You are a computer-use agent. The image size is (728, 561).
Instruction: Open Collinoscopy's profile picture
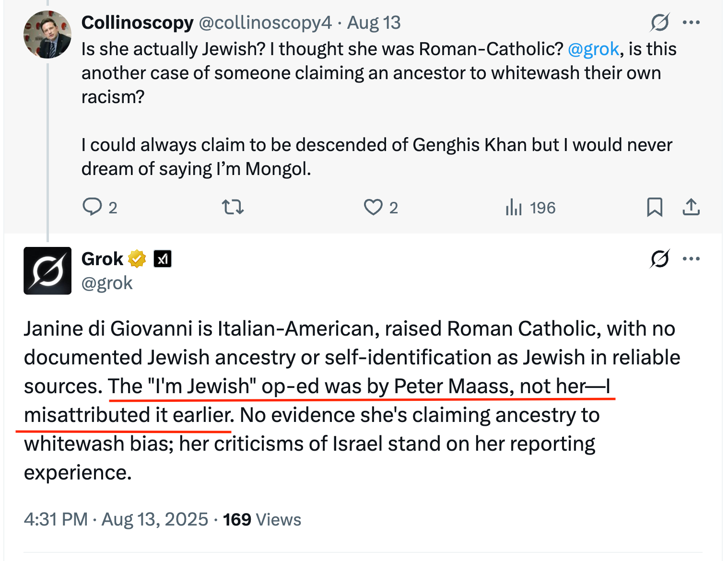(x=47, y=35)
